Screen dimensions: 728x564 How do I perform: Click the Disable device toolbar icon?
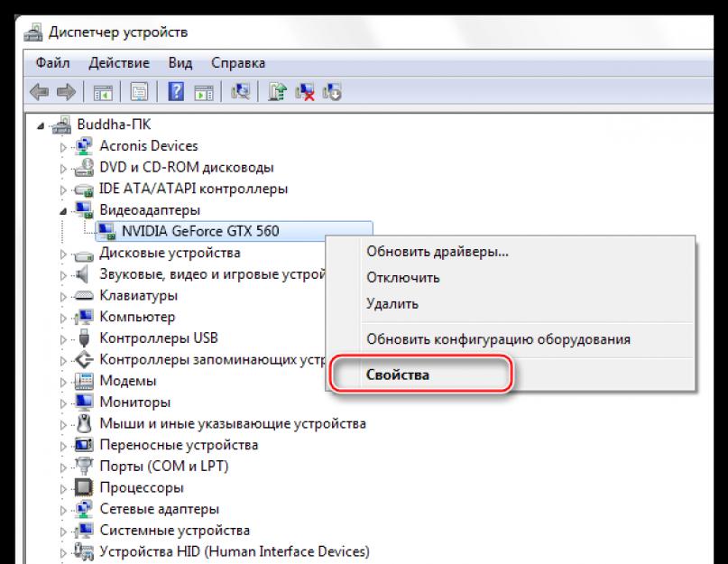[333, 91]
